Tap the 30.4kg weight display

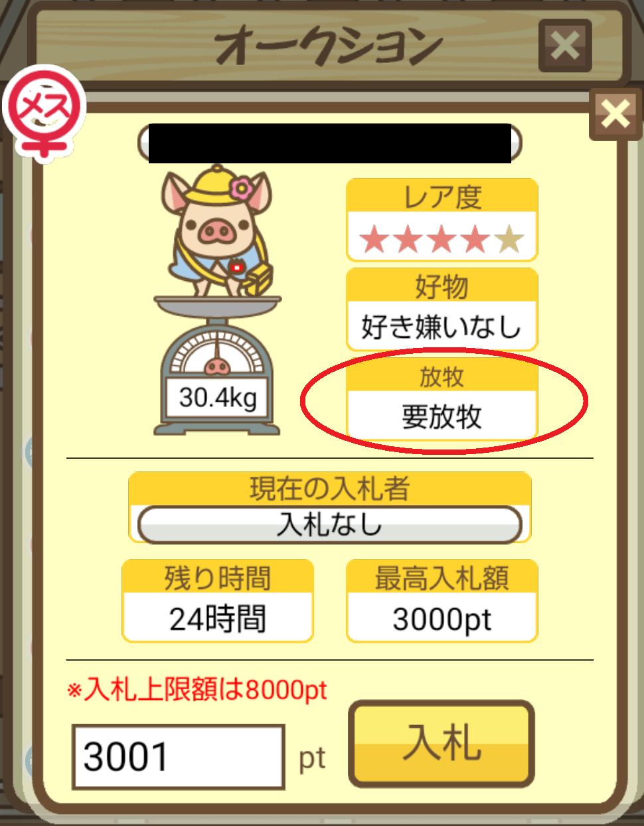click(217, 398)
